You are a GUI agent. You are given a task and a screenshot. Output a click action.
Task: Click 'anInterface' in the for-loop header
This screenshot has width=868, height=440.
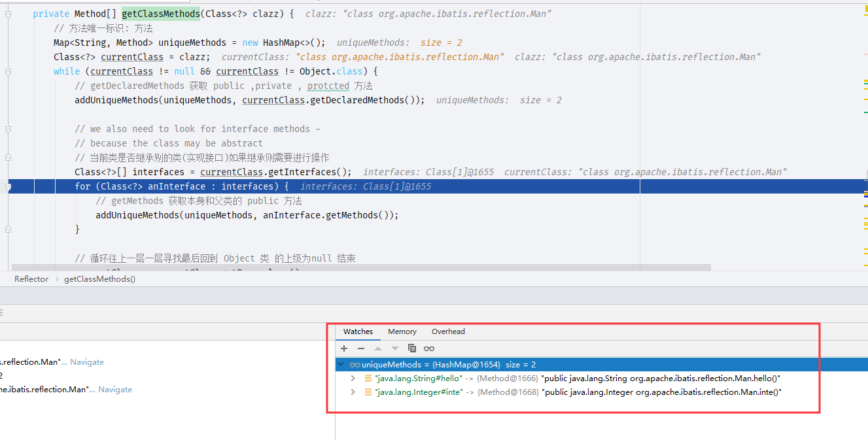[x=177, y=186]
